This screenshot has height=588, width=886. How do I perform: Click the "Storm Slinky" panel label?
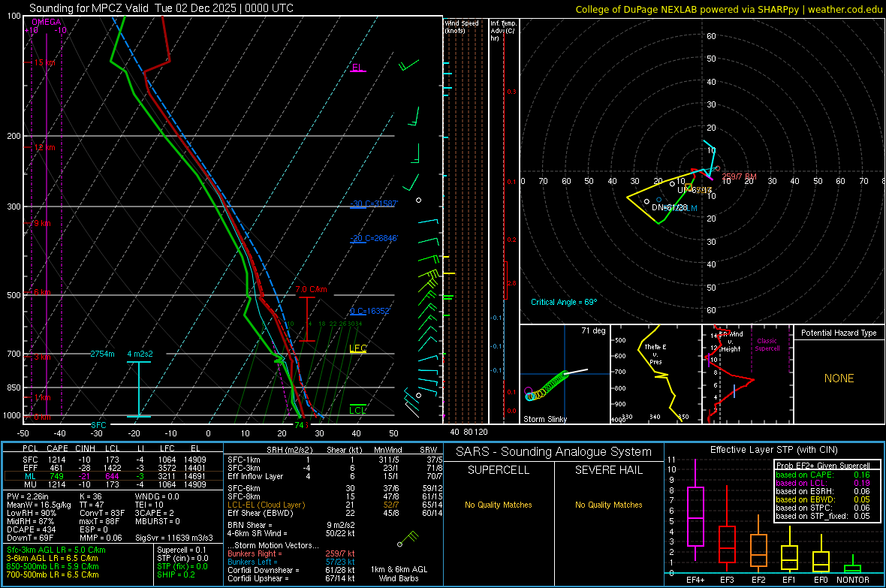[x=545, y=419]
